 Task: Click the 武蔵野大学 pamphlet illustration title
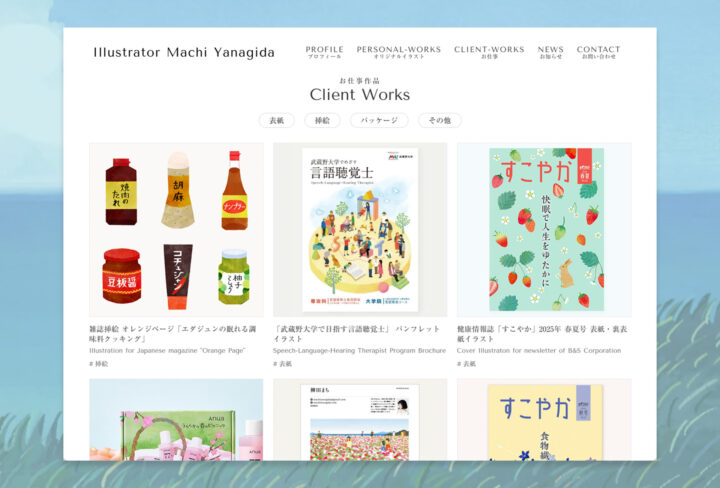coord(356,334)
